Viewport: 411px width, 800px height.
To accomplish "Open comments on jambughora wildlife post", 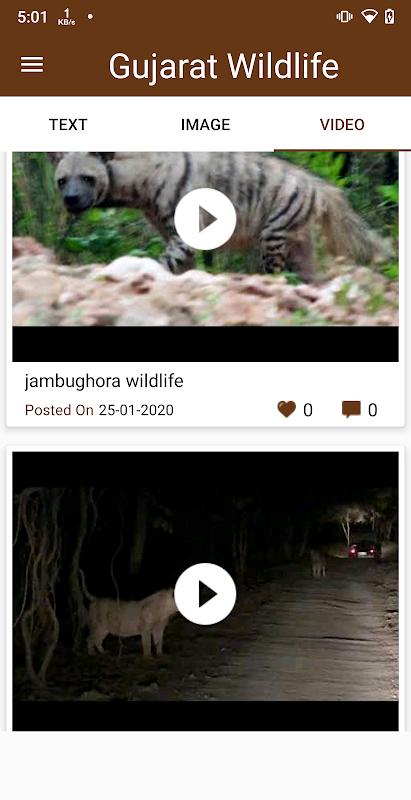I will coord(351,409).
